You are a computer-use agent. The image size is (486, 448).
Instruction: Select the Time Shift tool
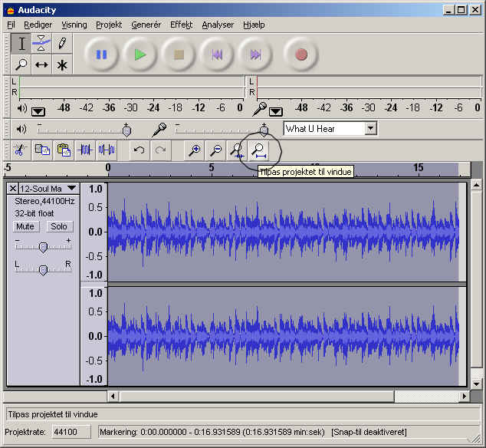[42, 65]
